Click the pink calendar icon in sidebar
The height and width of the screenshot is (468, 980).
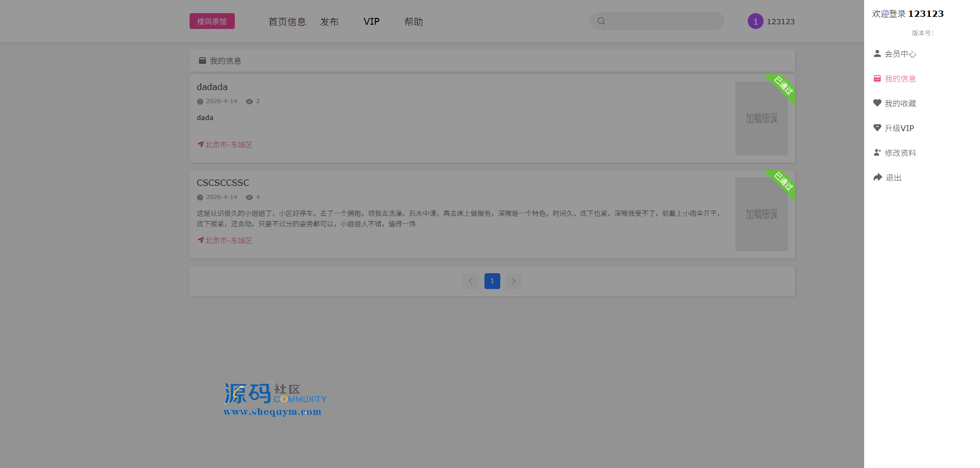877,78
